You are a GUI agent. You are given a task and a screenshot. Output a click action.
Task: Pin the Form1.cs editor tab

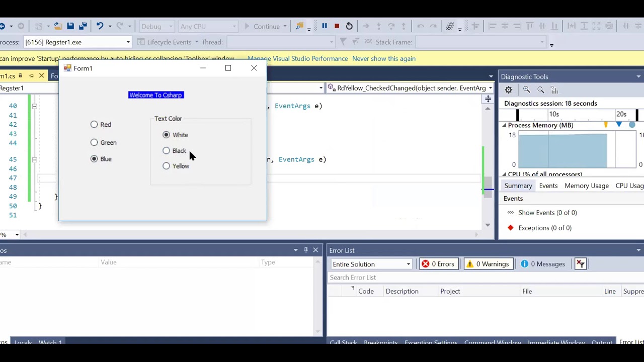[x=31, y=76]
